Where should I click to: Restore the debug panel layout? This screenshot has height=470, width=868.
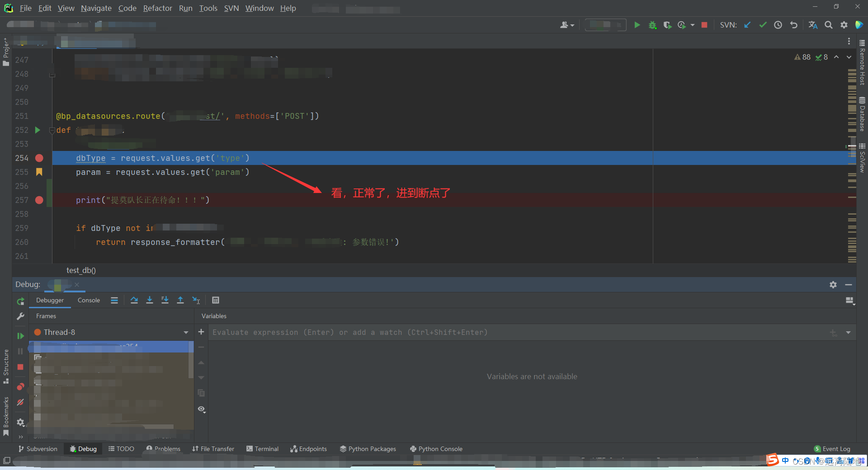(850, 301)
